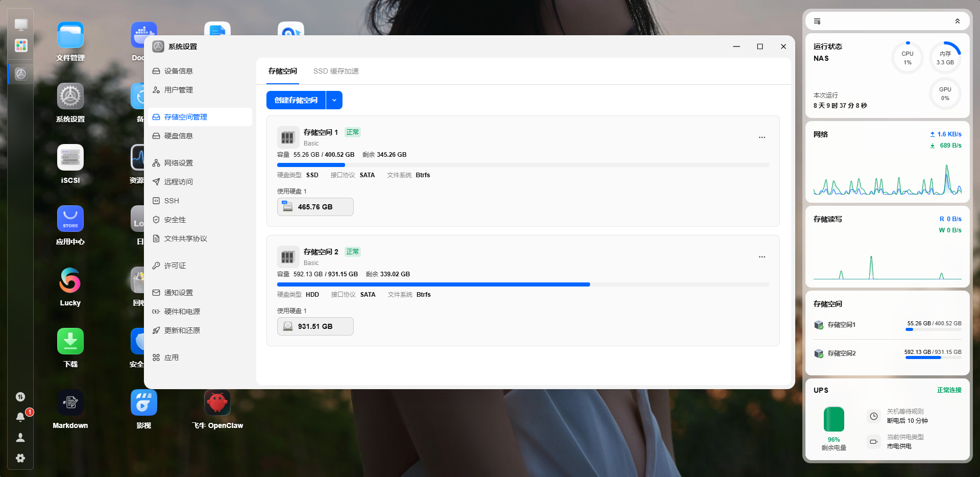The height and width of the screenshot is (477, 980).
Task: Click the 关机等待规则 clock icon
Action: (874, 416)
